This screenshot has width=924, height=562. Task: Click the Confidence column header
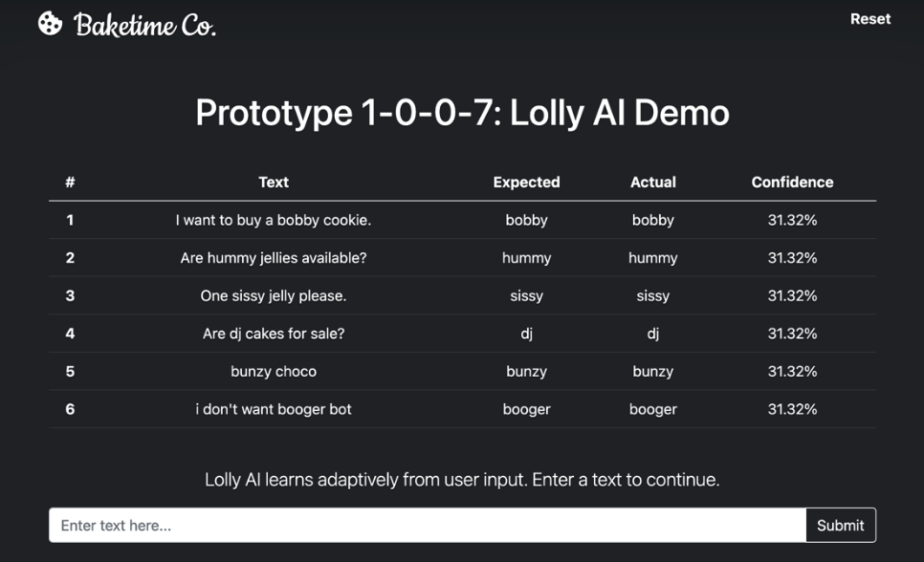tap(792, 182)
